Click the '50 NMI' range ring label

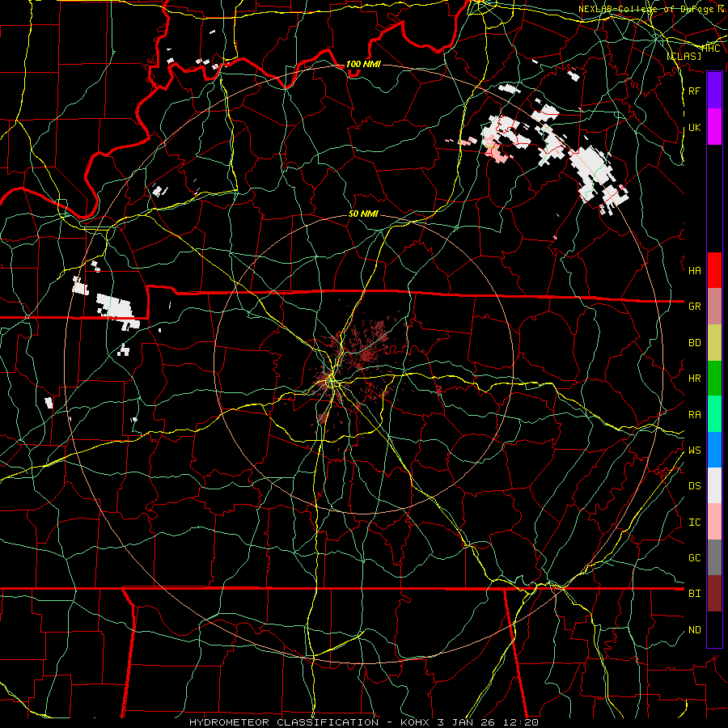click(x=363, y=214)
